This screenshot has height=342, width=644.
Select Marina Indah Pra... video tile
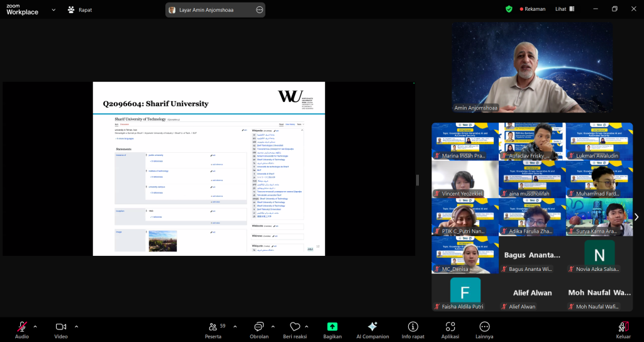pos(465,141)
